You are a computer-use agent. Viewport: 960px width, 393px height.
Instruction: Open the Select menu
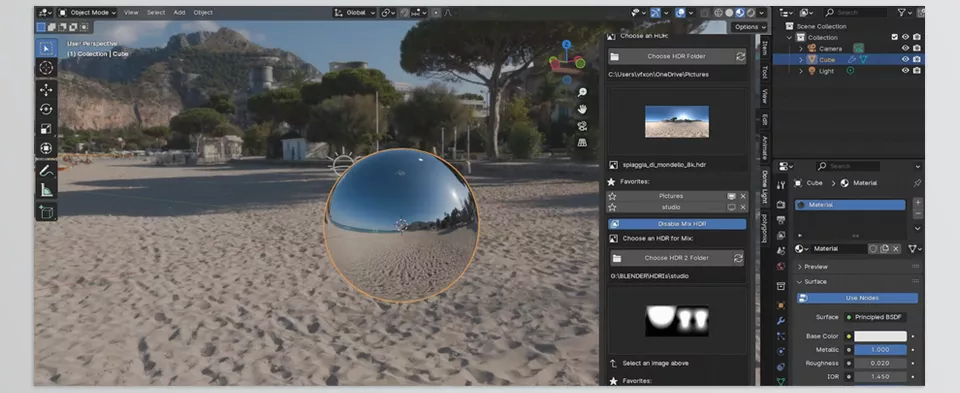pos(156,12)
